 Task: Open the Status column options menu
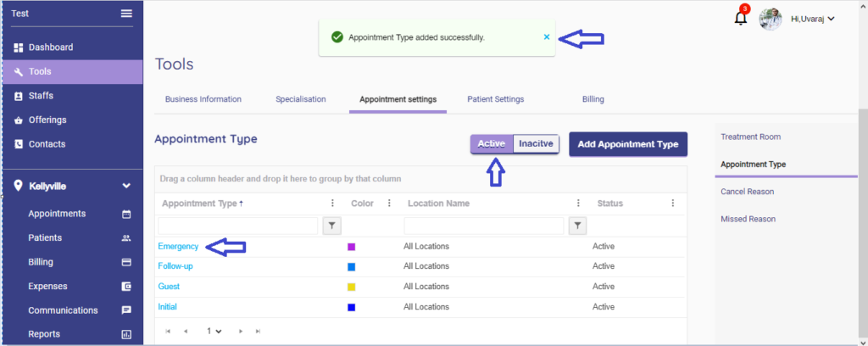click(x=672, y=204)
